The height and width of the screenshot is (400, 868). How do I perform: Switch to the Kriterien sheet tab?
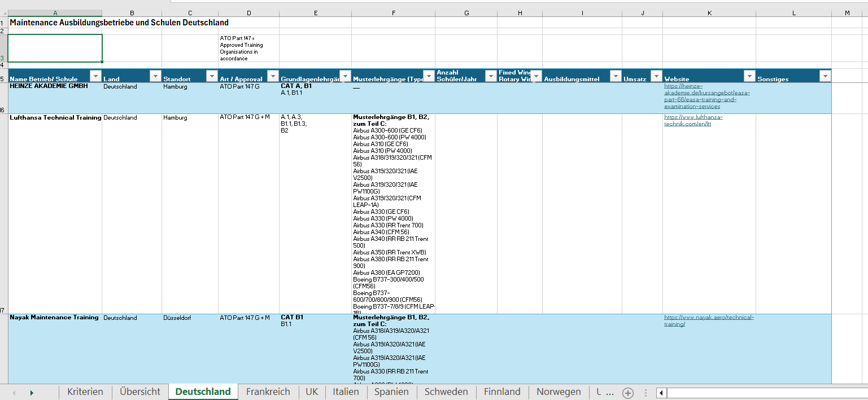point(85,392)
